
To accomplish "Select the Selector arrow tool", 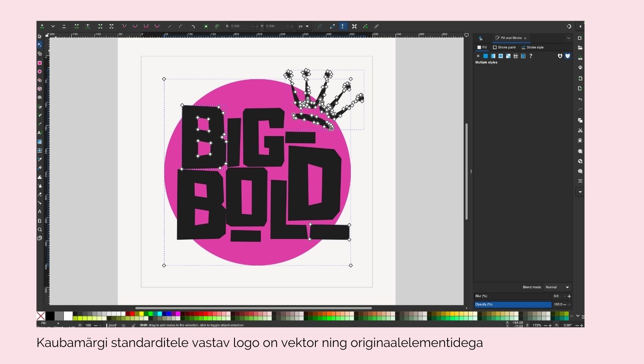I will coord(39,36).
